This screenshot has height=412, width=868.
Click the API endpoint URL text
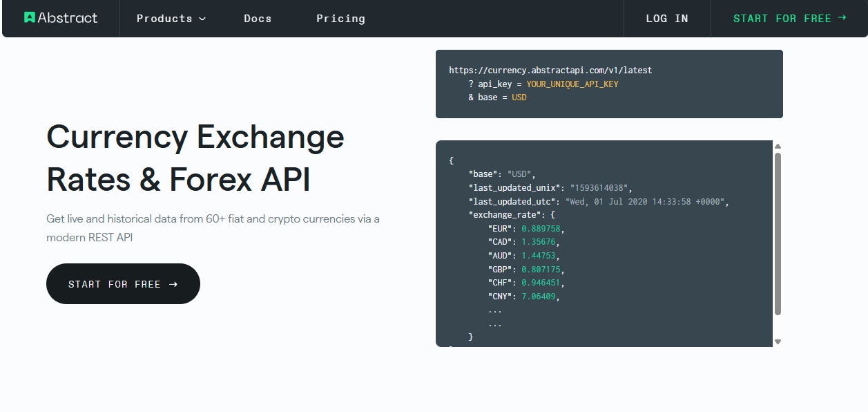point(550,71)
